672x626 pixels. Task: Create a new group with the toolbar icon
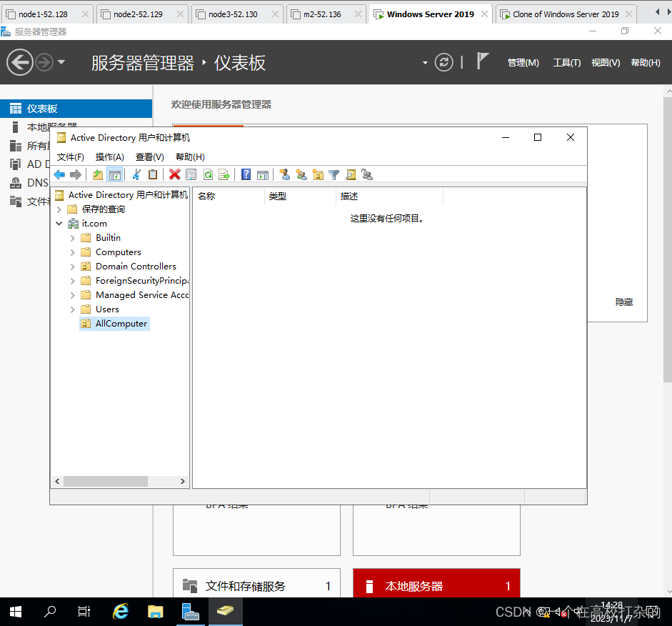(301, 174)
